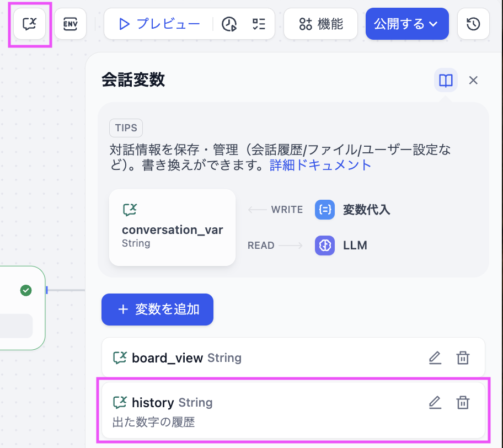Expand the 公開する publish dropdown
The image size is (503, 448).
406,24
